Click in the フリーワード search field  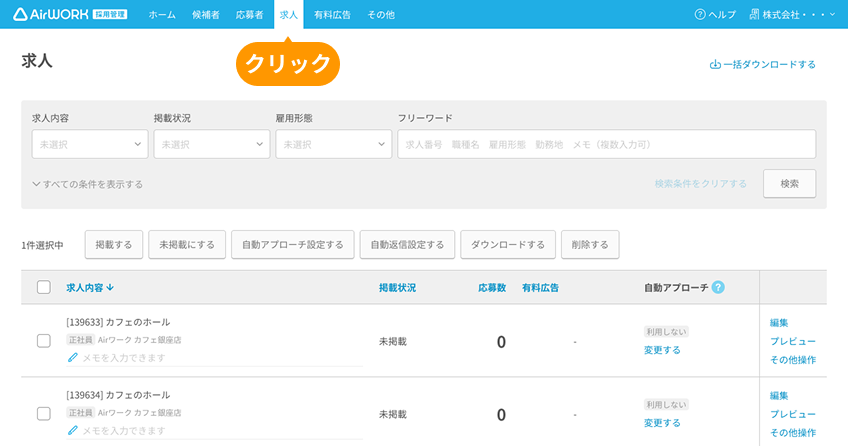pos(607,144)
